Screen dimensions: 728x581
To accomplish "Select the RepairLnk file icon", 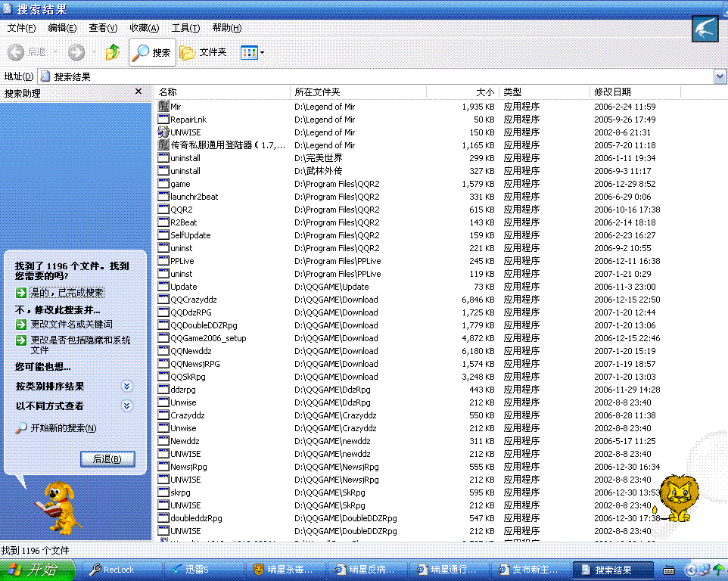I will pos(163,120).
